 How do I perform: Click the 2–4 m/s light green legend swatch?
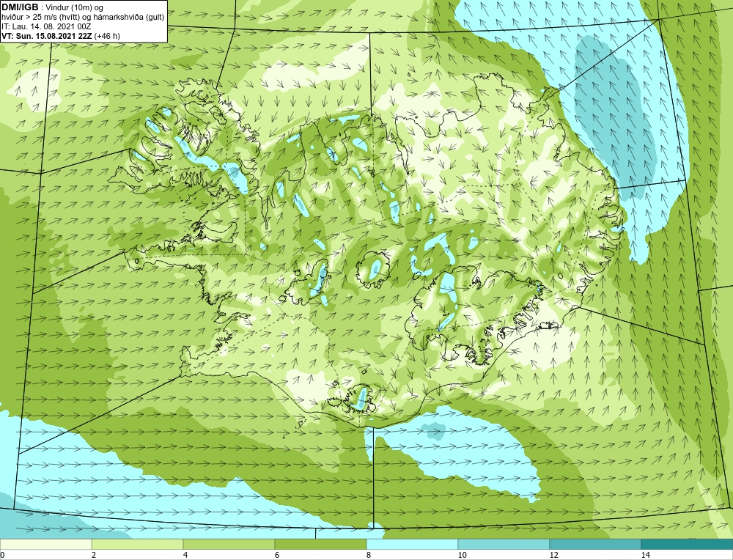(138, 544)
